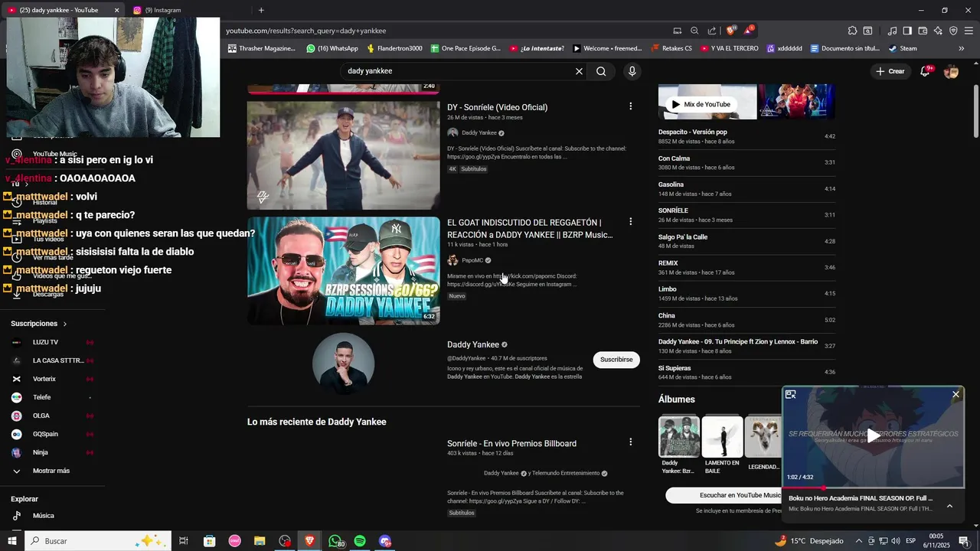Open Daddy Yankee channel avatar
The height and width of the screenshot is (551, 980).
click(x=343, y=363)
